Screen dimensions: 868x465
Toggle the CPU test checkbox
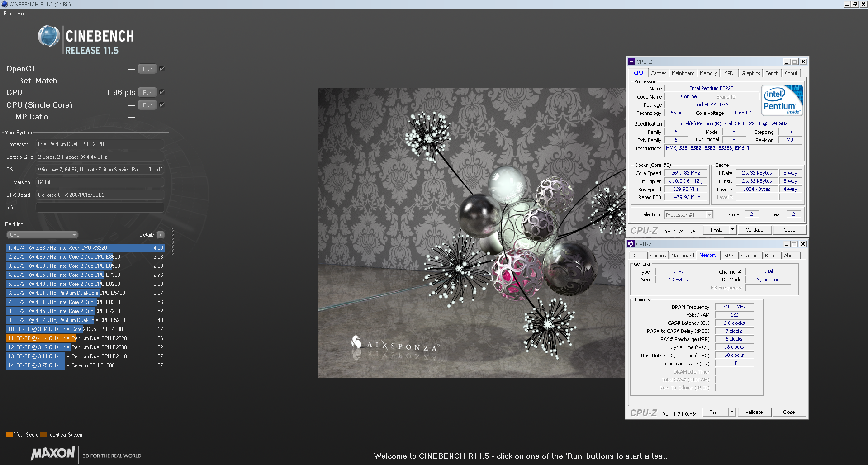[x=162, y=92]
